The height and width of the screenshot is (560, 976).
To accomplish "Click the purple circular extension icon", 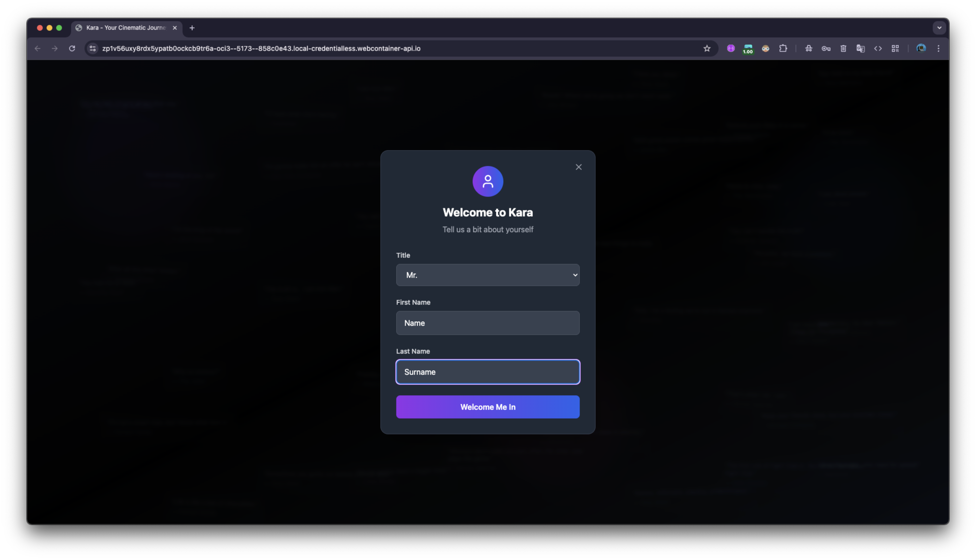I will pyautogui.click(x=731, y=48).
